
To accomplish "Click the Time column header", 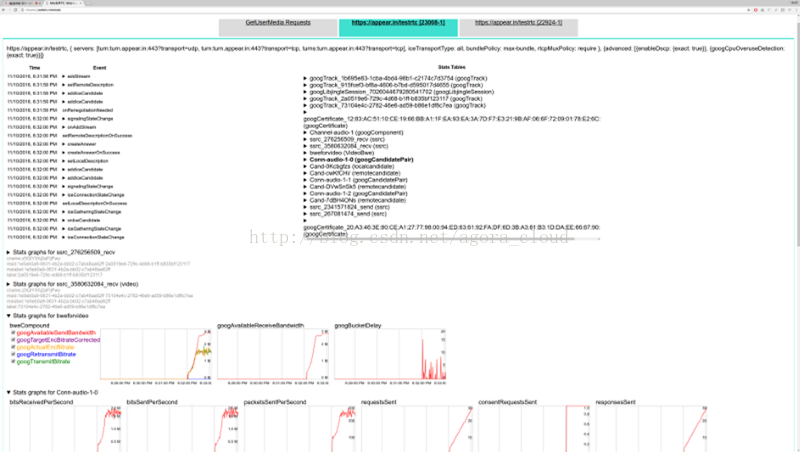I will click(x=34, y=68).
